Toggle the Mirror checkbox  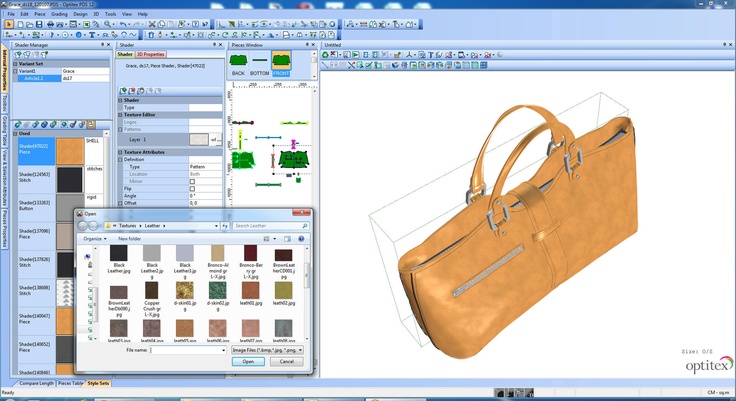coord(192,181)
